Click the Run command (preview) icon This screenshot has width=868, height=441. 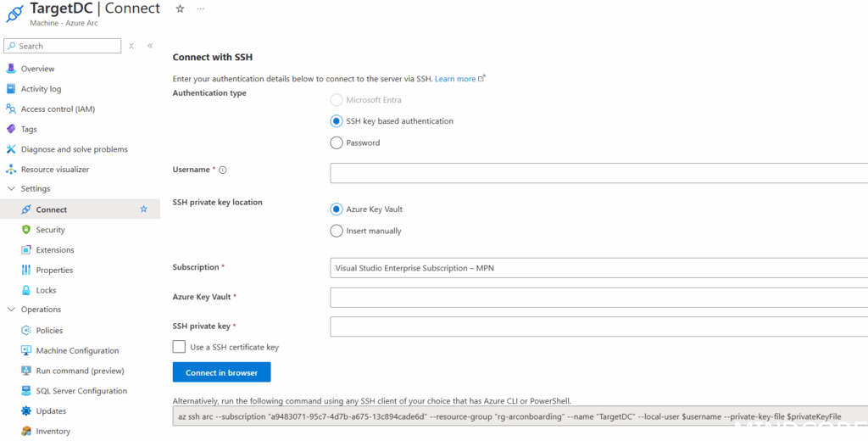click(x=26, y=371)
